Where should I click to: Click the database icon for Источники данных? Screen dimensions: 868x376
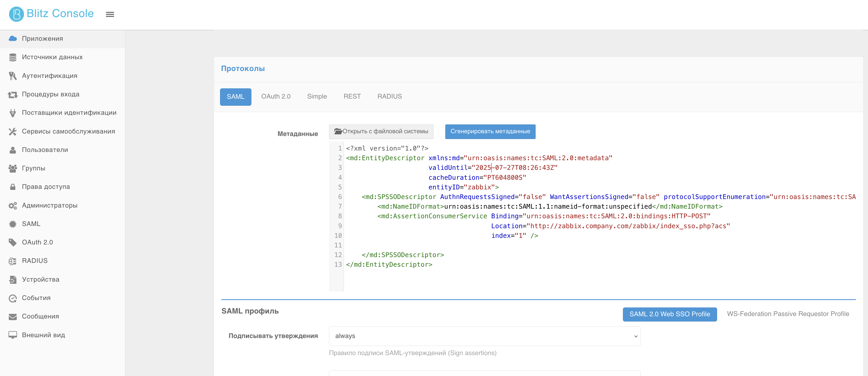pyautogui.click(x=13, y=57)
